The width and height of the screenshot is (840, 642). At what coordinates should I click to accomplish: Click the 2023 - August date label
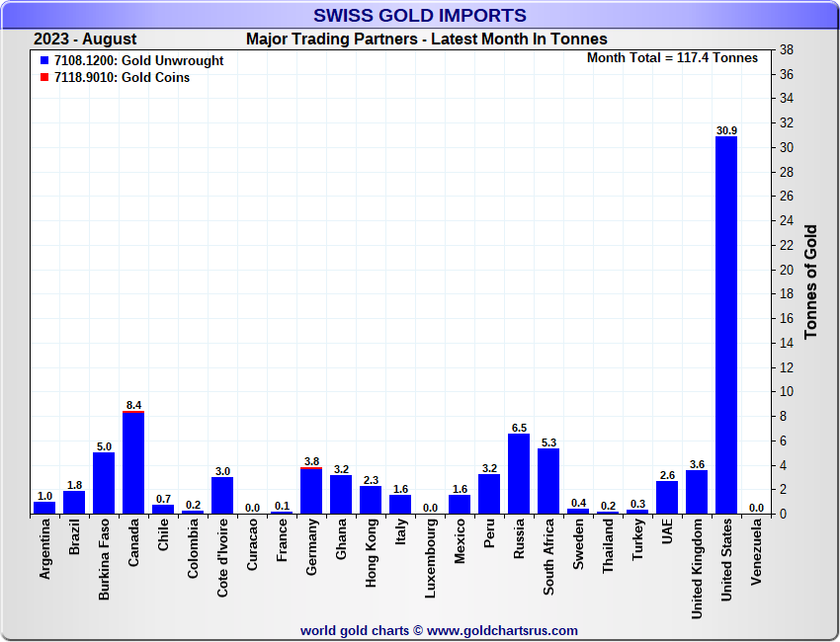coord(85,40)
